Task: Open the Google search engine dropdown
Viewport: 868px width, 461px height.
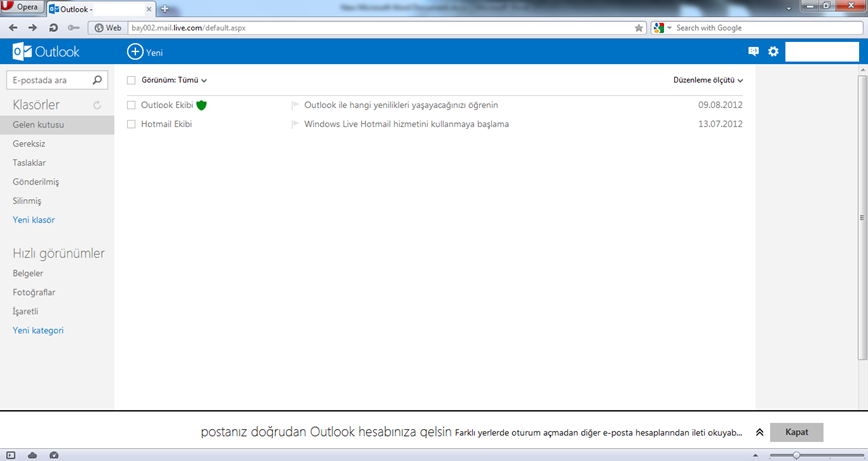Action: tap(662, 28)
